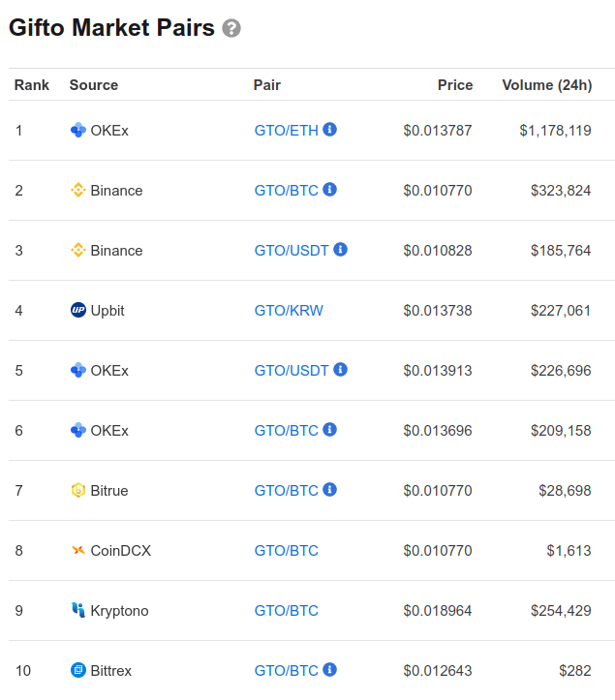
Task: Open the GTO/ETH pair link on OKEx
Action: 287,131
